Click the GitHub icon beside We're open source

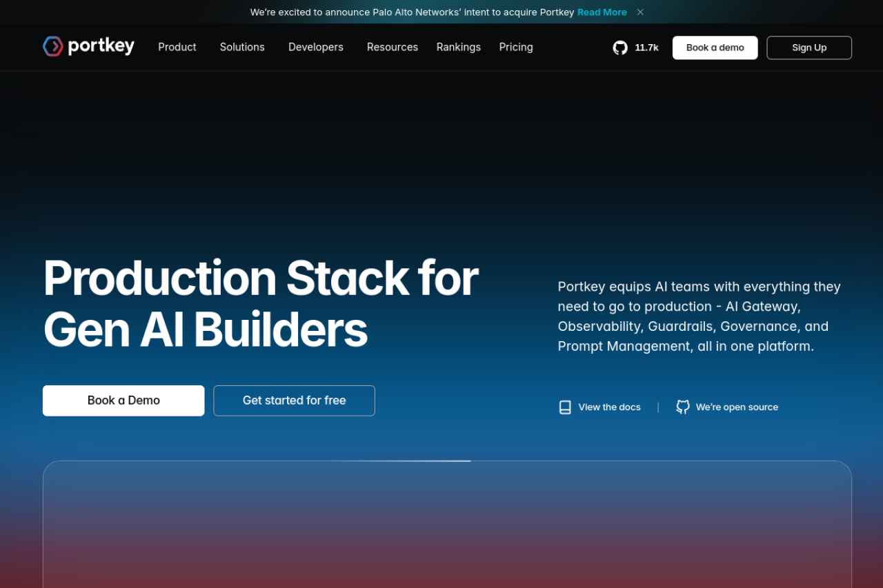[x=683, y=407]
